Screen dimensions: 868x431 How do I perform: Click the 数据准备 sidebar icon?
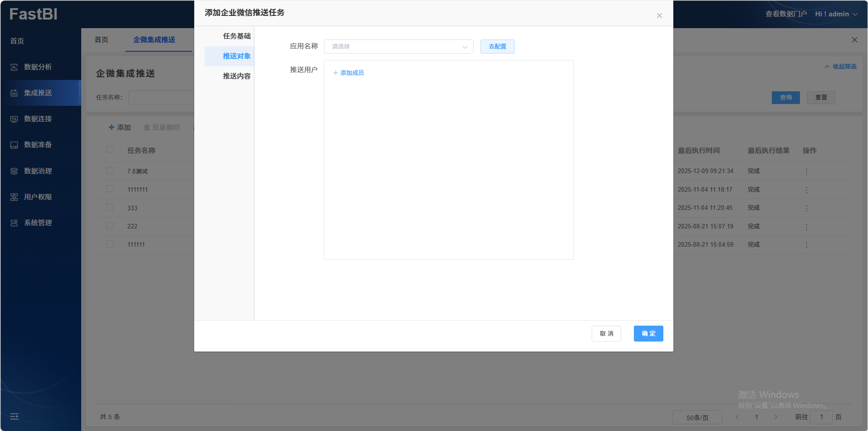click(x=14, y=145)
